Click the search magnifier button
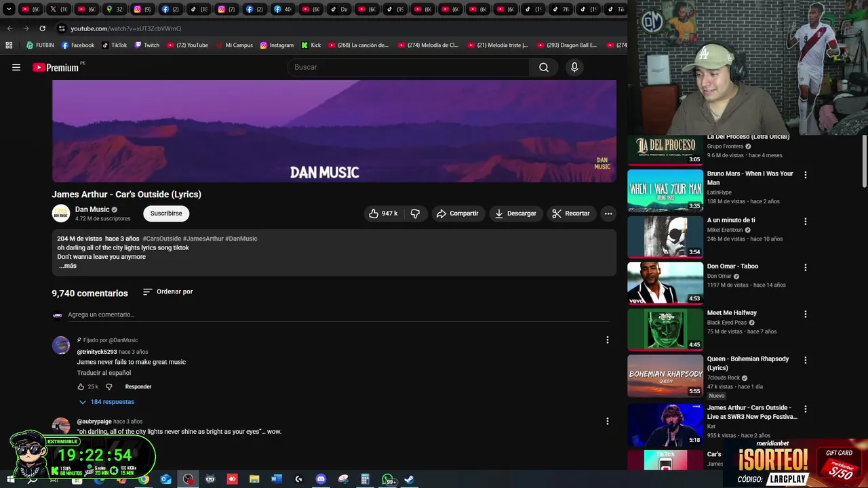 [544, 67]
